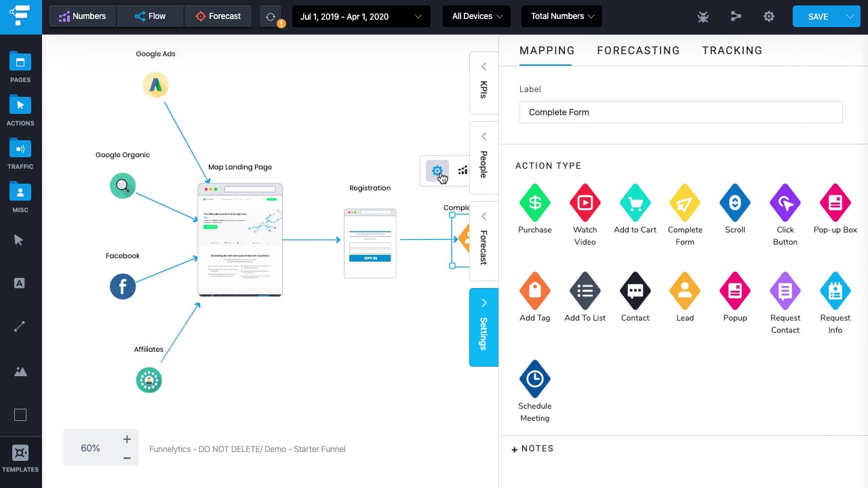Toggle Flow view mode
Viewport: 868px width, 488px height.
pyautogui.click(x=151, y=16)
